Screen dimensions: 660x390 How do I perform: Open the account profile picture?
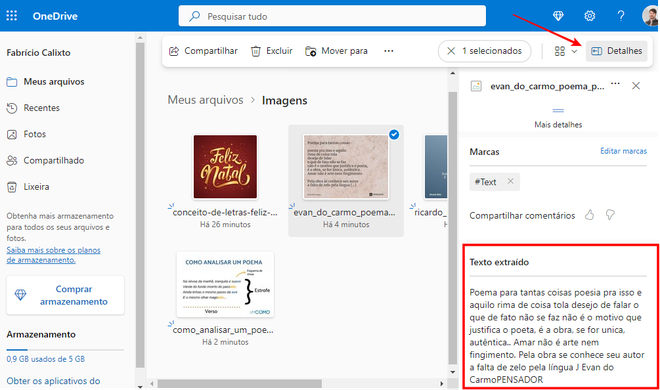click(650, 16)
